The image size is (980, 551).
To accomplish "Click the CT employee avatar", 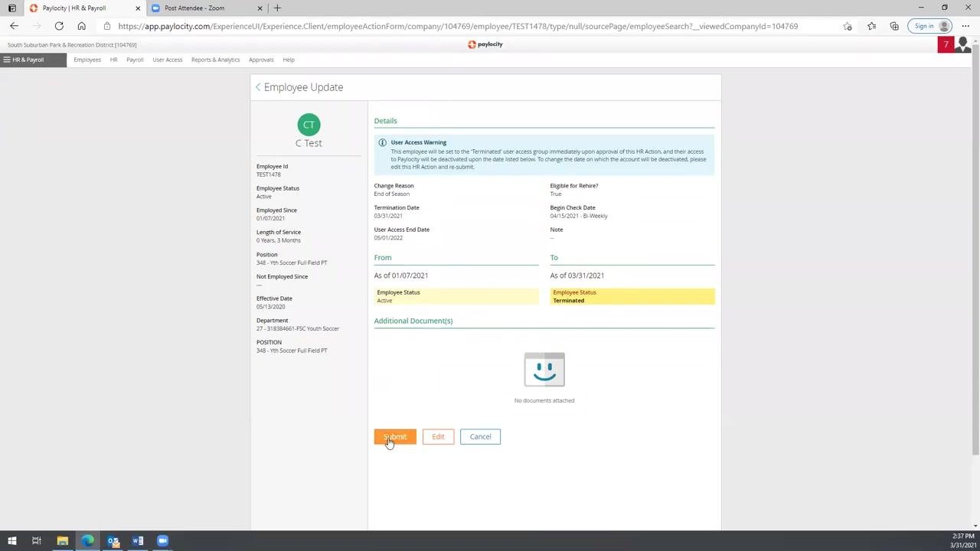I will point(309,124).
